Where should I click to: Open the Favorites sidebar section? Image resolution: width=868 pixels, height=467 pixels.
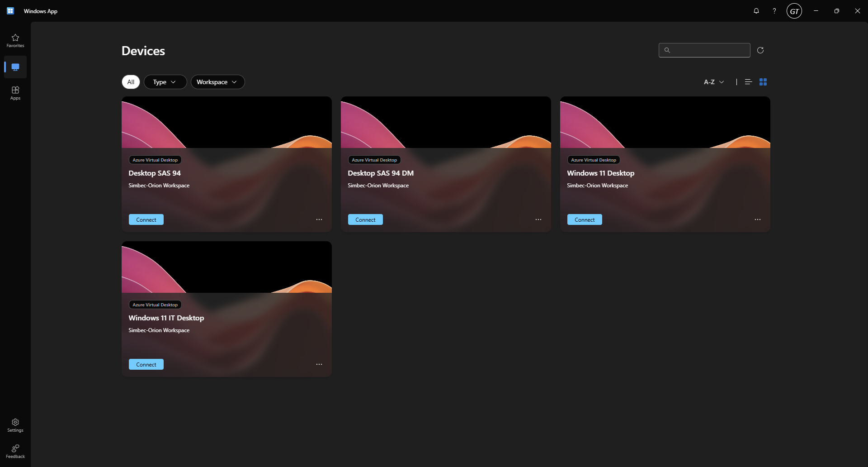click(15, 40)
